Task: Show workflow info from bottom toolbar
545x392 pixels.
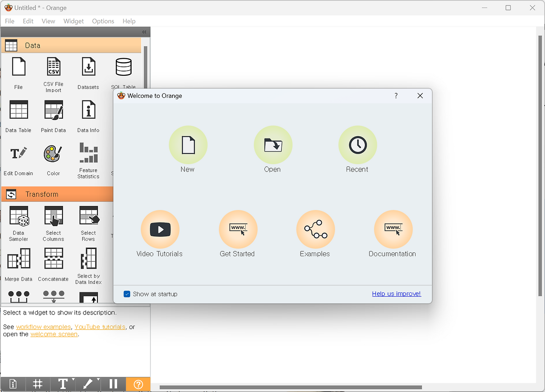Action: click(13, 384)
